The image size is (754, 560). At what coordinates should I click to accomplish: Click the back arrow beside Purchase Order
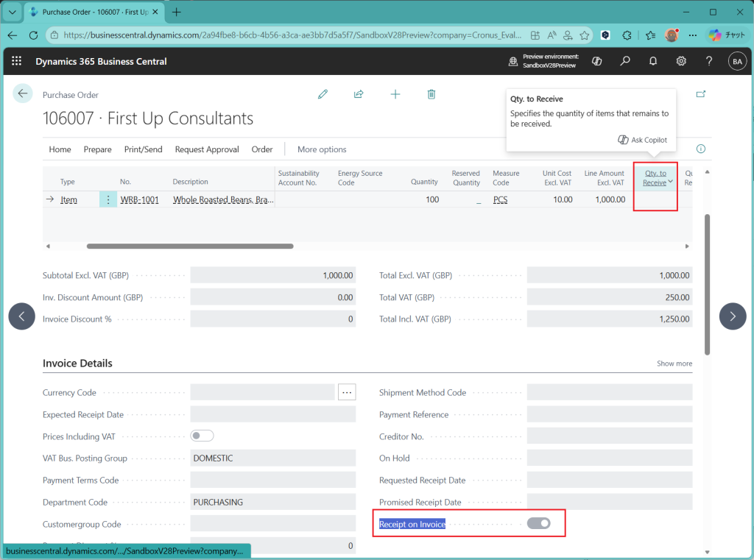point(23,93)
